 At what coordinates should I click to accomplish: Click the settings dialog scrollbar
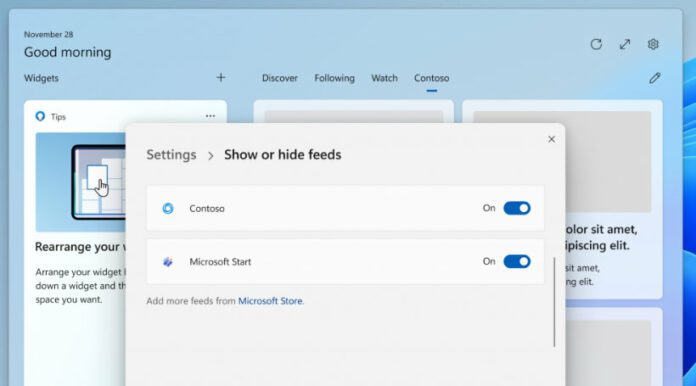554,302
